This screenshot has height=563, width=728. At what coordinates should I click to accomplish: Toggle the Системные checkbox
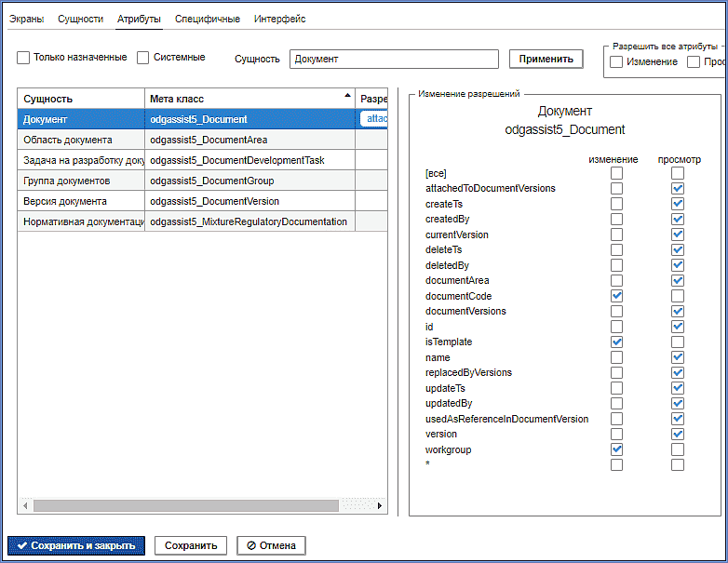click(143, 58)
